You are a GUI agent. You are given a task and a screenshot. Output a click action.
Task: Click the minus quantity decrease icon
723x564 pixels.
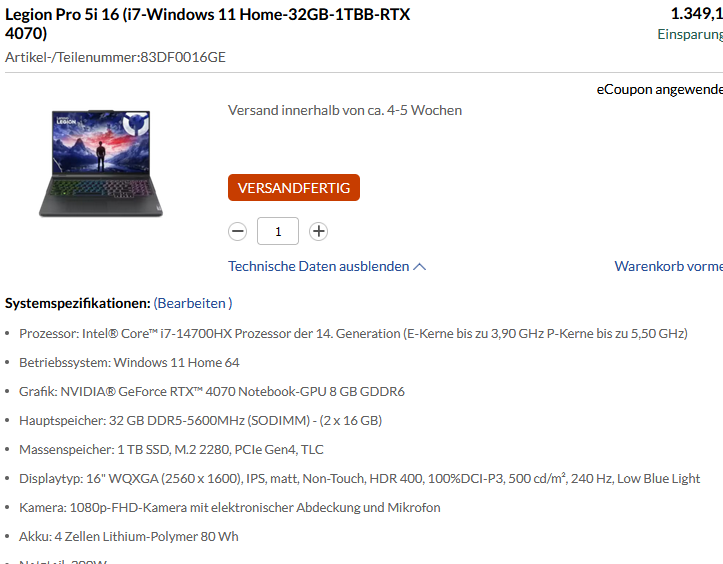tap(237, 231)
